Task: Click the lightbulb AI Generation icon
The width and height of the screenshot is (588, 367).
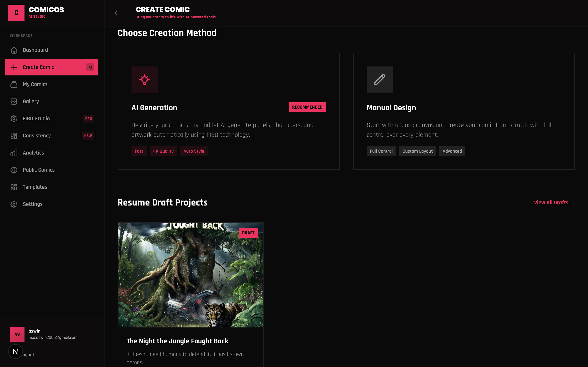Action: (x=144, y=79)
